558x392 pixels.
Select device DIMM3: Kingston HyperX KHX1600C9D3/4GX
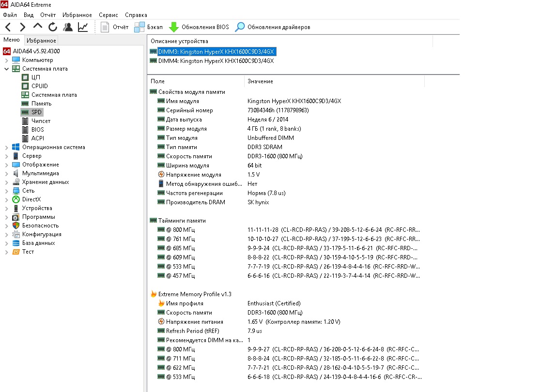[216, 52]
